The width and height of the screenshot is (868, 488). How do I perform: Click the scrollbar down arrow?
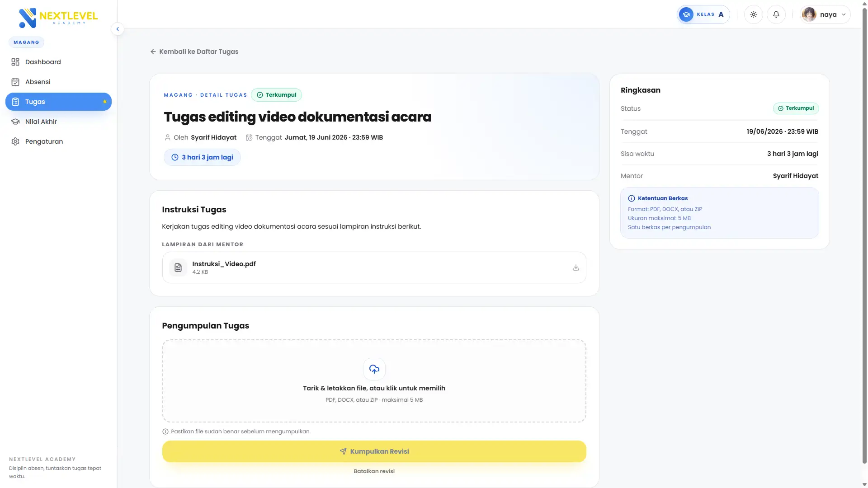click(x=864, y=484)
